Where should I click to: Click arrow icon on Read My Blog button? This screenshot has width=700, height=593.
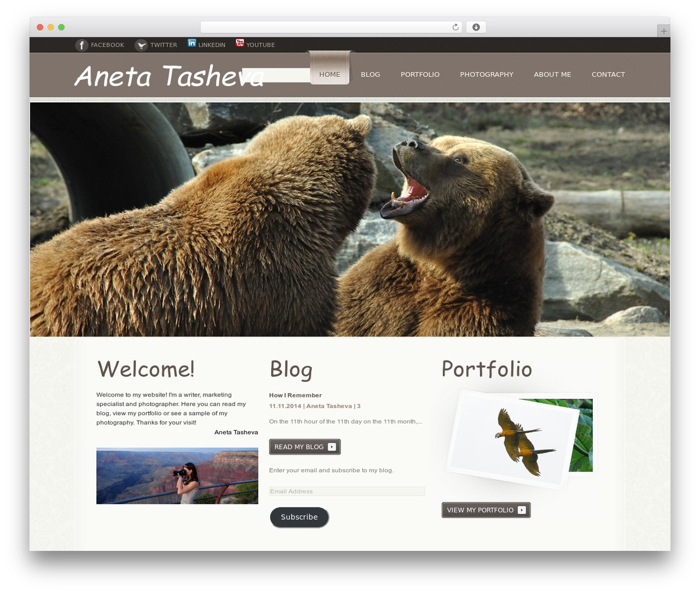(332, 447)
